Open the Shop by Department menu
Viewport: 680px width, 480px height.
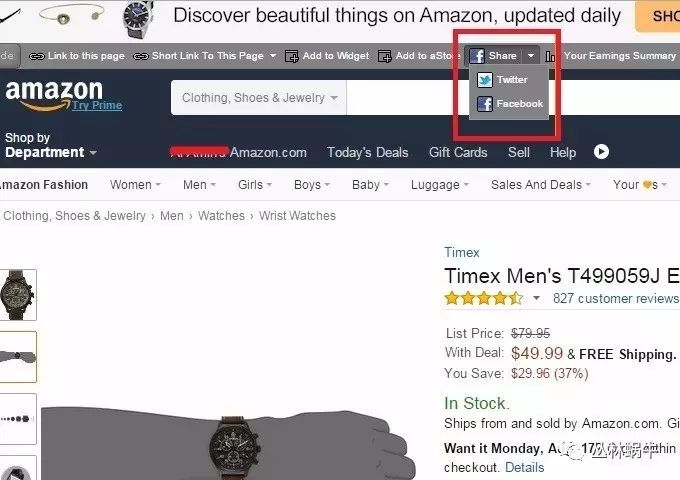pos(50,145)
